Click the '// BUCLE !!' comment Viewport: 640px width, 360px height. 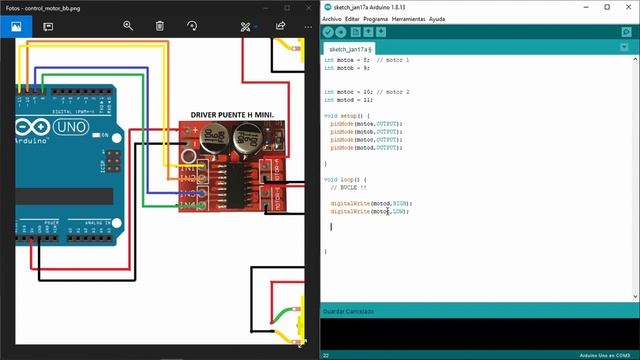point(348,188)
